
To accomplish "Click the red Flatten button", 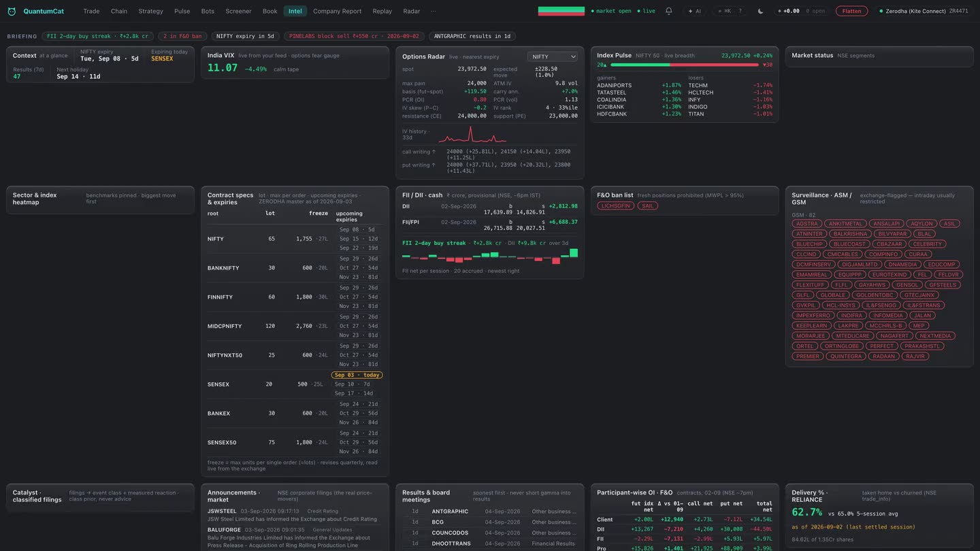I will point(851,11).
